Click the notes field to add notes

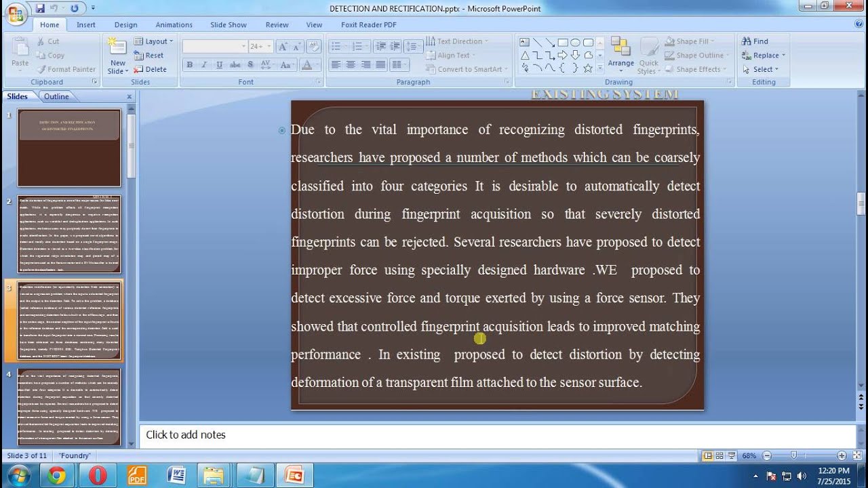point(498,435)
